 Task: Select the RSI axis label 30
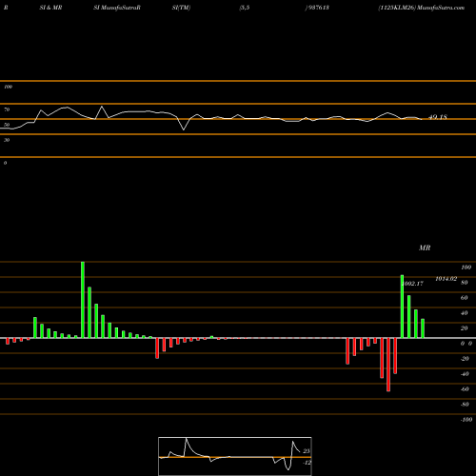pos(7,140)
